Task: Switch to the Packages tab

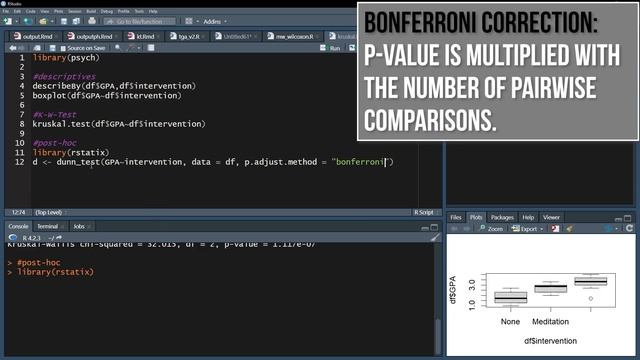Action: [x=502, y=217]
